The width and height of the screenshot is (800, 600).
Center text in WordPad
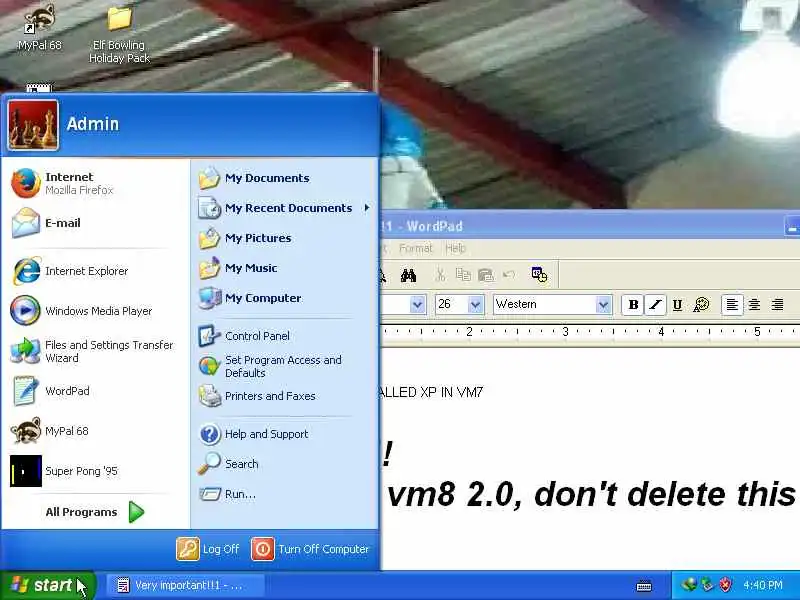click(754, 305)
